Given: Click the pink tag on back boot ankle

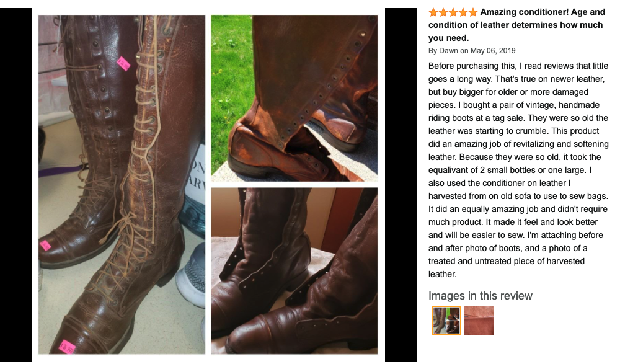Looking at the screenshot, I should (x=45, y=246).
